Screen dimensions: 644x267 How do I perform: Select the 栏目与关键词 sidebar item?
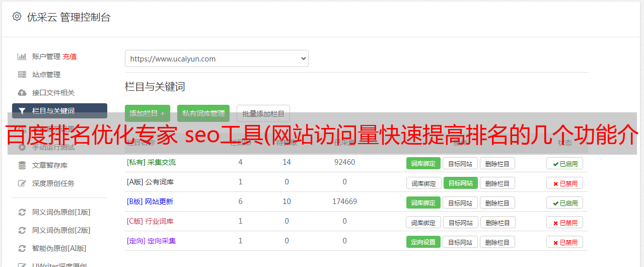pos(59,111)
